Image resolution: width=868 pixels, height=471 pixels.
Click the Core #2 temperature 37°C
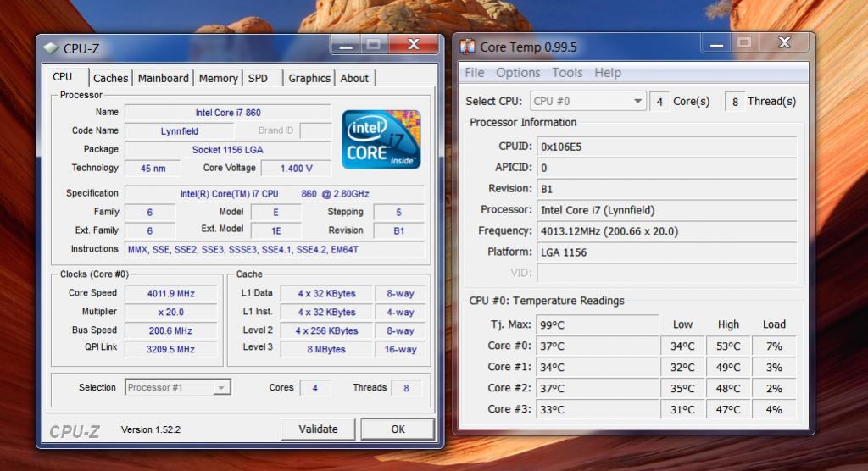click(x=598, y=388)
